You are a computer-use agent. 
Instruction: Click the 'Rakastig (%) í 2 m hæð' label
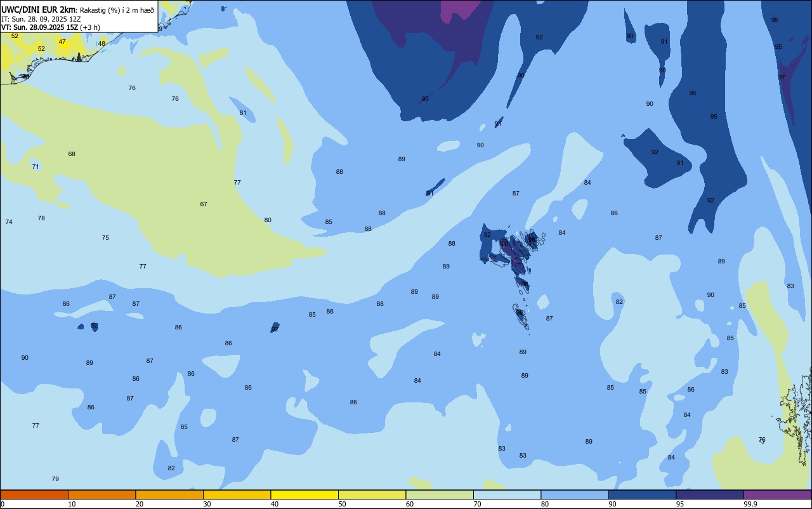(117, 10)
